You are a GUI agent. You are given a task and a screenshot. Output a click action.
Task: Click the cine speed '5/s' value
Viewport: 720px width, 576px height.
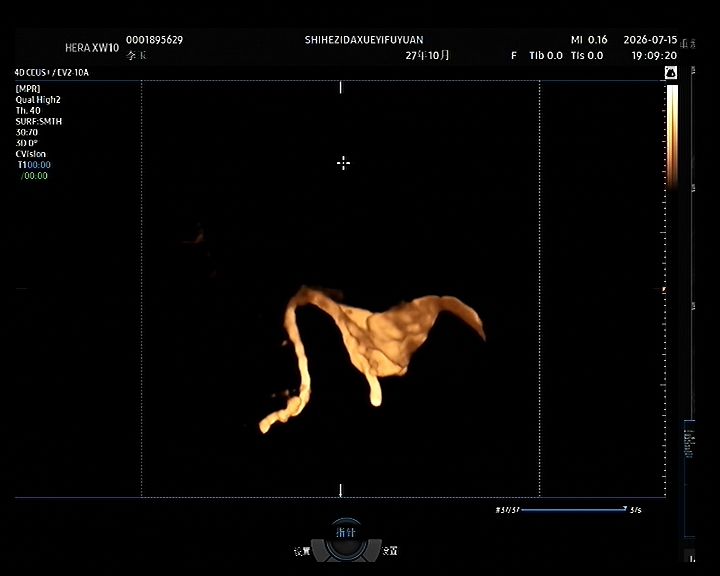coord(636,510)
